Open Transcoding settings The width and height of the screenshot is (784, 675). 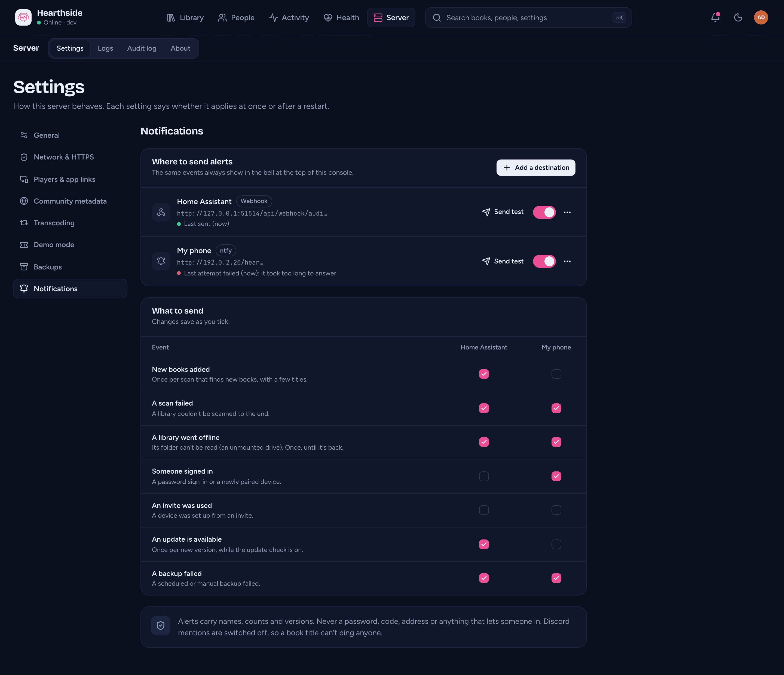pos(70,223)
